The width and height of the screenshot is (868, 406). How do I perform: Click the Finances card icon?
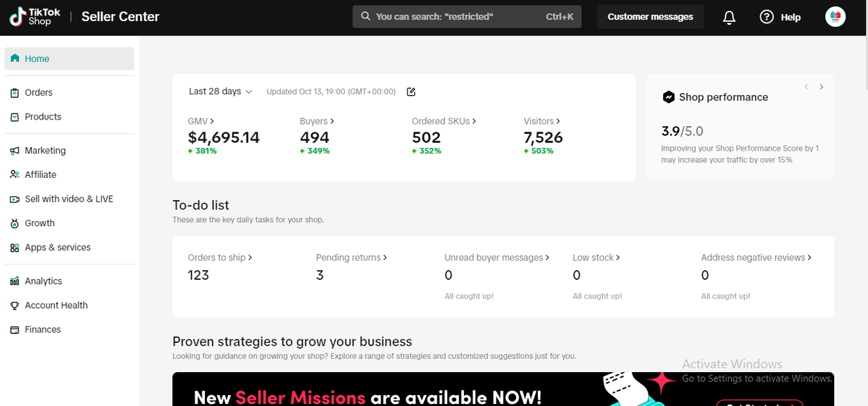(14, 330)
